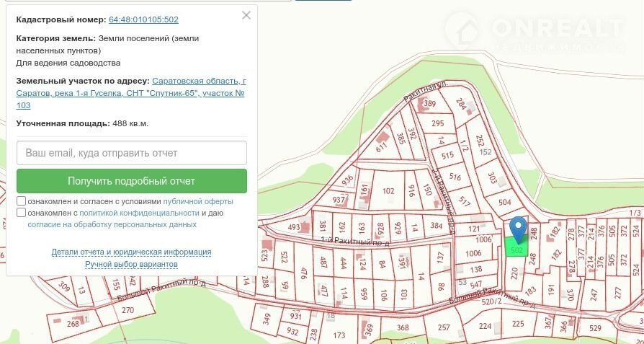
Task: Tick the privacy policy consent checkbox
Action: tap(22, 213)
